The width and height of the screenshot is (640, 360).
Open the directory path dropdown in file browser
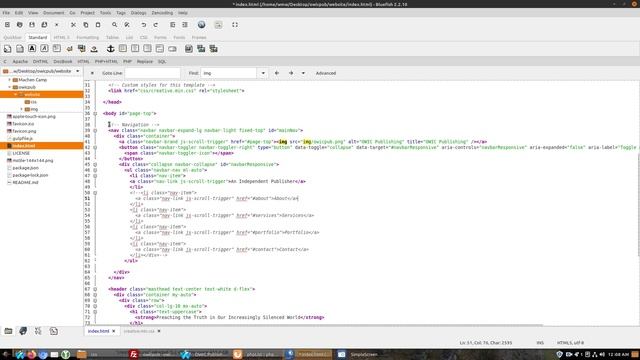tap(78, 71)
